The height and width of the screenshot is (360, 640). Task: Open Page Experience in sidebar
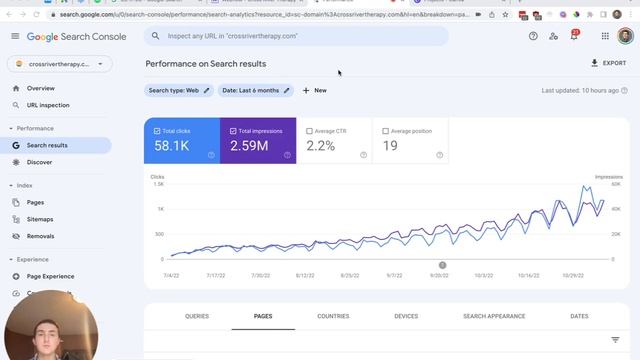point(51,276)
